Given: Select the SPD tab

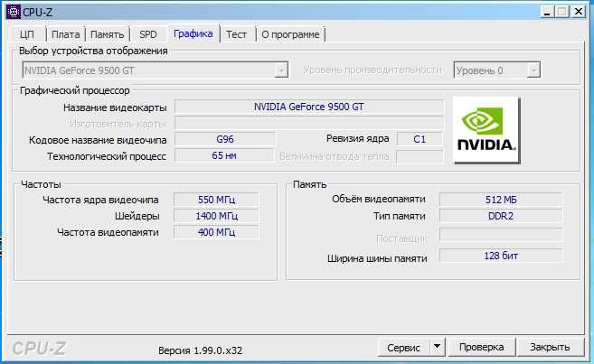Looking at the screenshot, I should 147,34.
